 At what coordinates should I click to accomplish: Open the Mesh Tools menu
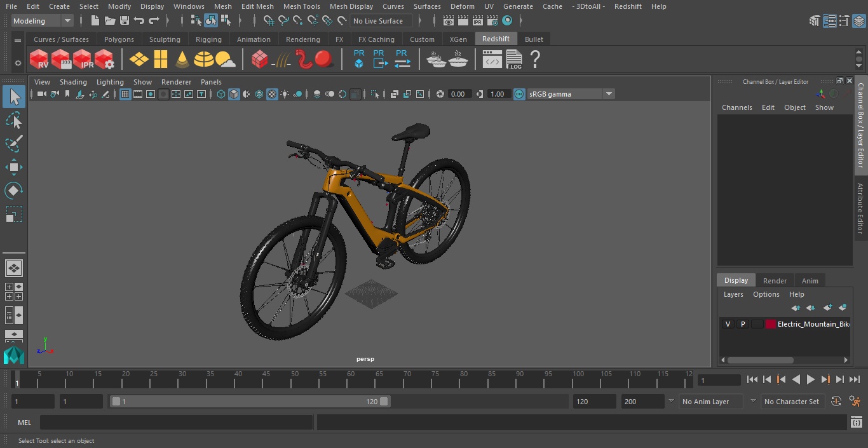point(301,6)
